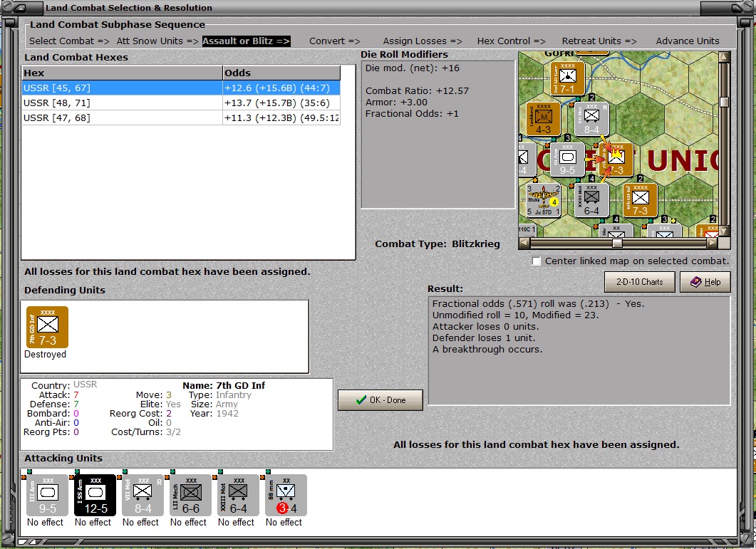Toggle Center linked map on selected combat
Image resolution: width=756 pixels, height=549 pixels.
pyautogui.click(x=536, y=261)
